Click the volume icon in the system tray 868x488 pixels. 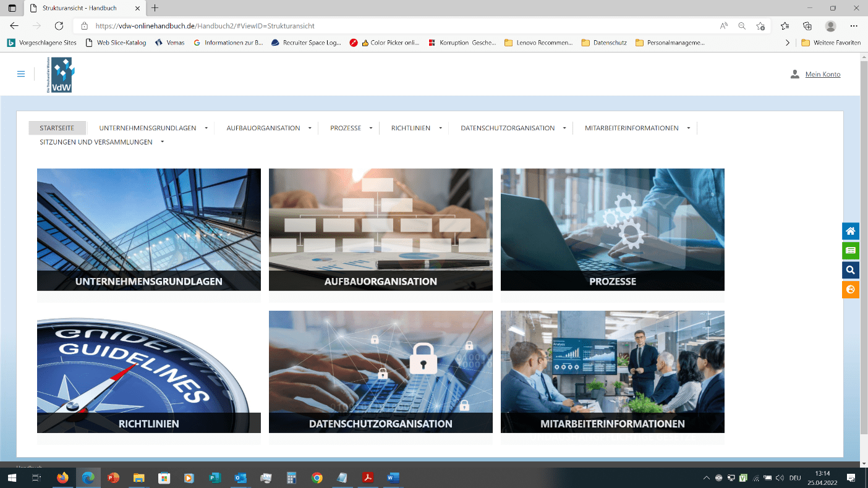[779, 478]
